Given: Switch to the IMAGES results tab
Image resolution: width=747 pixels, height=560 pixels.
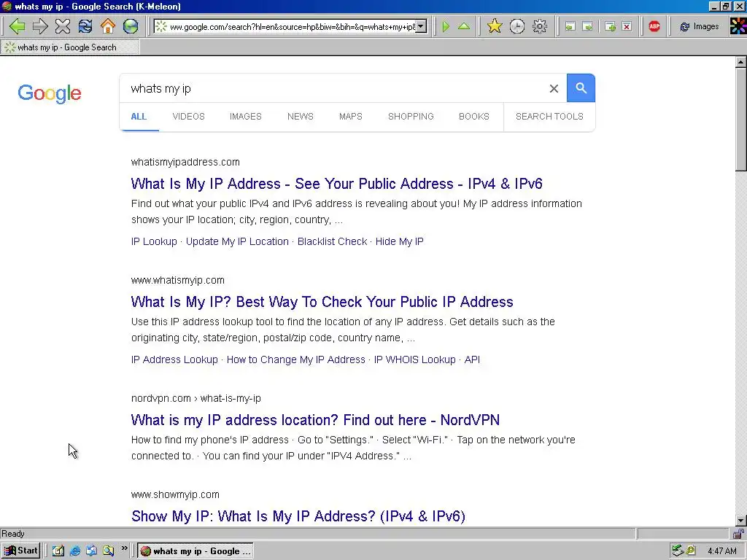Looking at the screenshot, I should pos(245,117).
